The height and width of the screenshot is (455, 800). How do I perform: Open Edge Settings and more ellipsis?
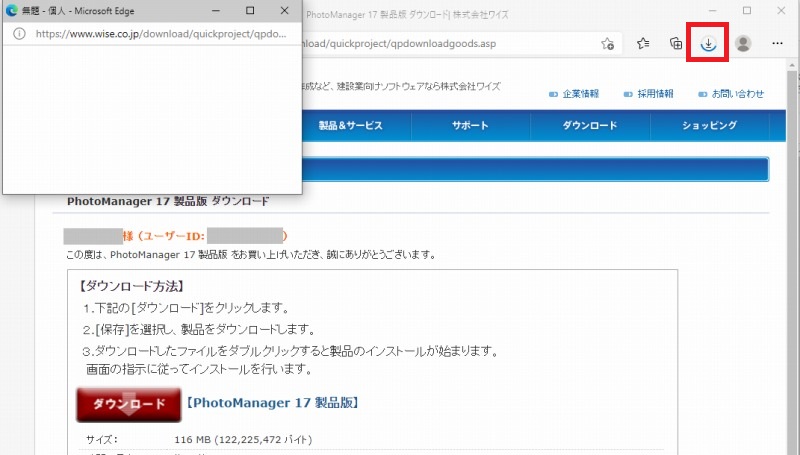[x=778, y=44]
